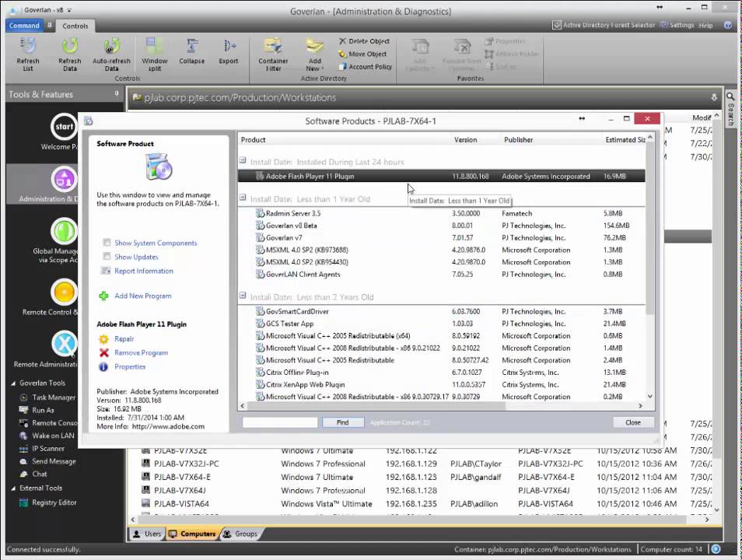Viewport: 742px width, 560px height.
Task: Switch to the Users bottom tab
Action: click(147, 534)
